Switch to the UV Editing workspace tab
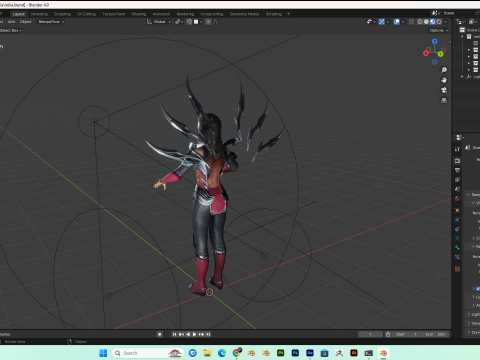The width and height of the screenshot is (480, 360). pos(86,14)
